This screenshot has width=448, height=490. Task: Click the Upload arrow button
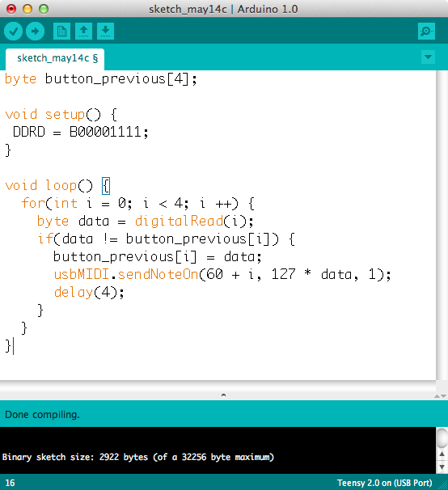click(x=35, y=32)
